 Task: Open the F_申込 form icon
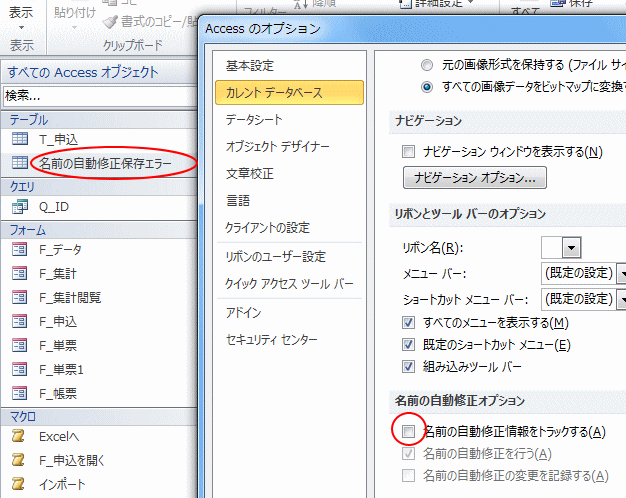(20, 321)
